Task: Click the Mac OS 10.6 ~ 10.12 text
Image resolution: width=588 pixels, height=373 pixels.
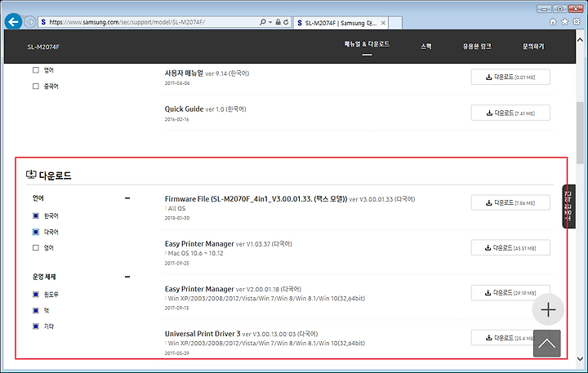Action: click(x=195, y=253)
